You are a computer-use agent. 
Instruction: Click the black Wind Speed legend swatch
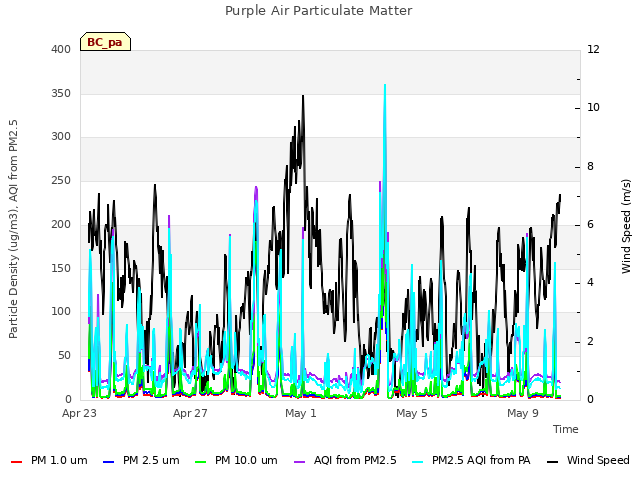click(553, 462)
